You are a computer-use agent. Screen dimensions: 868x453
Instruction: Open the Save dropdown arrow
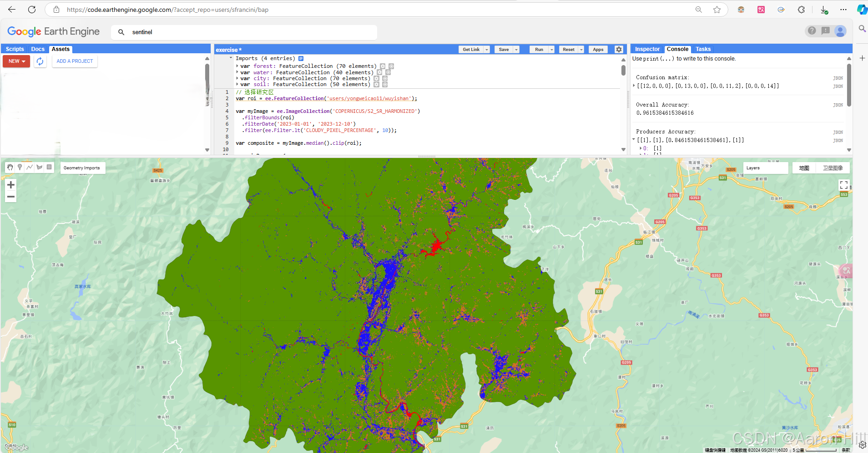tap(516, 50)
